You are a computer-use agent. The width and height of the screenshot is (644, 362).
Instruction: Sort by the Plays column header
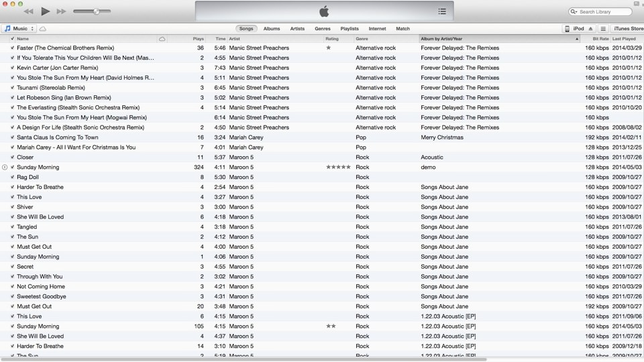click(199, 39)
